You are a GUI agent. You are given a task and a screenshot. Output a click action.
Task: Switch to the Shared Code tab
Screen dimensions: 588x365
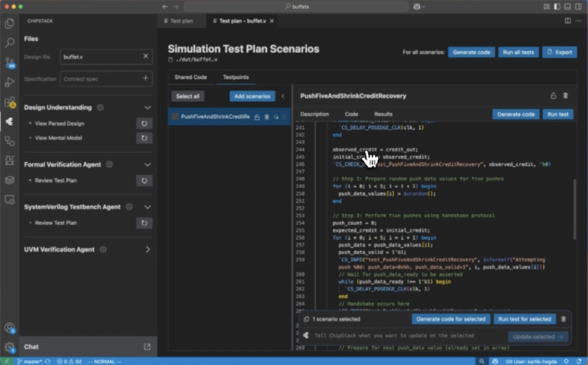(x=191, y=77)
